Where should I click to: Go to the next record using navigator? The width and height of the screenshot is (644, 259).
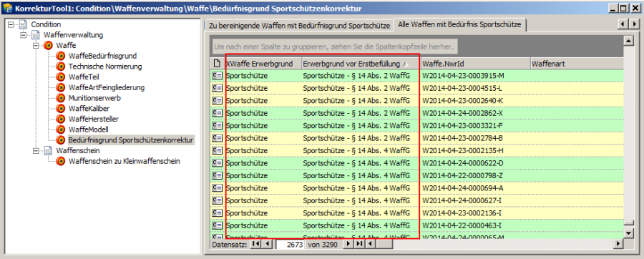coord(348,244)
